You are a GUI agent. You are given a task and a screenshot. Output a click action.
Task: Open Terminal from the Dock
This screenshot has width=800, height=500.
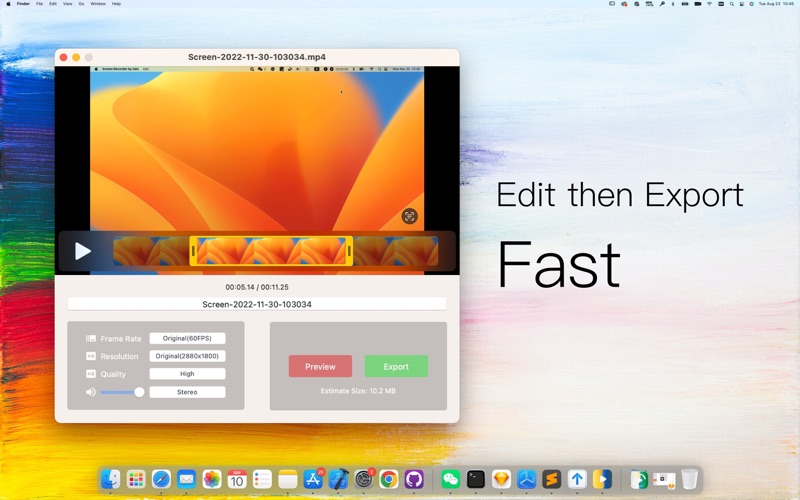(476, 480)
